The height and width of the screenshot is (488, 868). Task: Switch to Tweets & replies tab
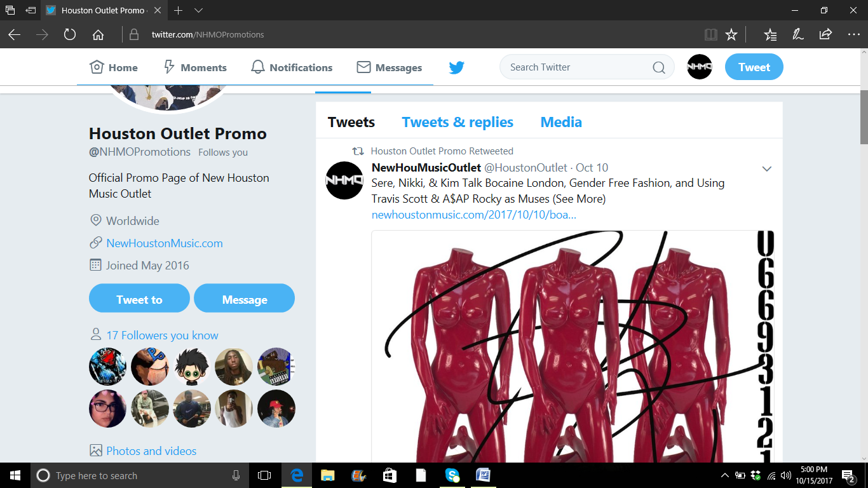[458, 122]
